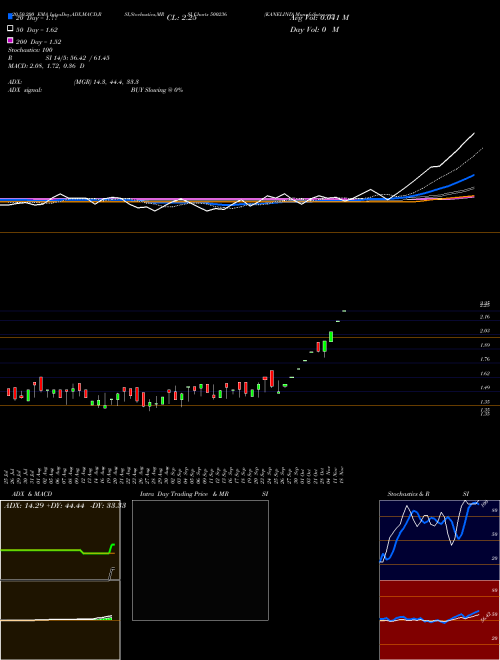Select the '200 Day = 1.52' legend text

point(39,42)
